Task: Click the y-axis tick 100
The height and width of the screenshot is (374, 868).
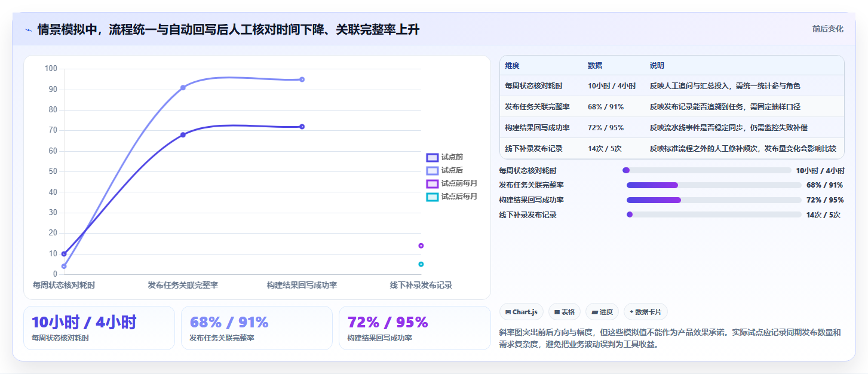Action: (51, 69)
